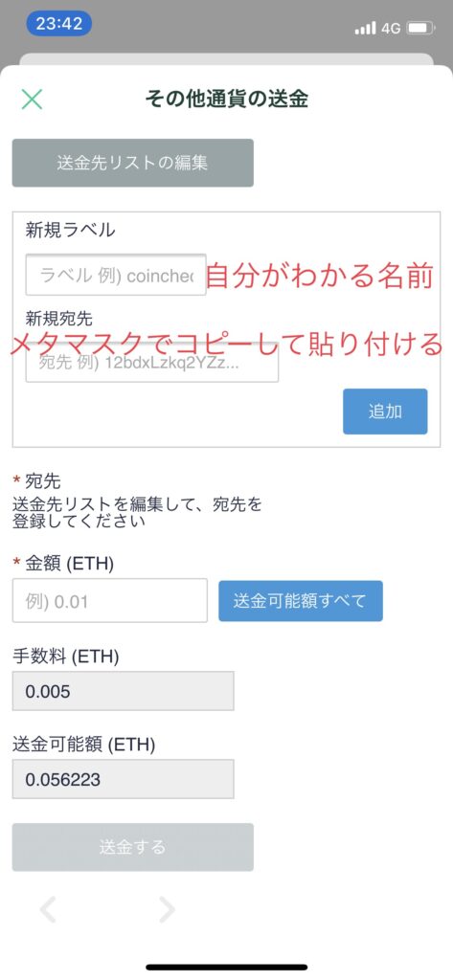Tap the back chevron arrow at the bottom
Screen dimensions: 453x980
tap(48, 909)
